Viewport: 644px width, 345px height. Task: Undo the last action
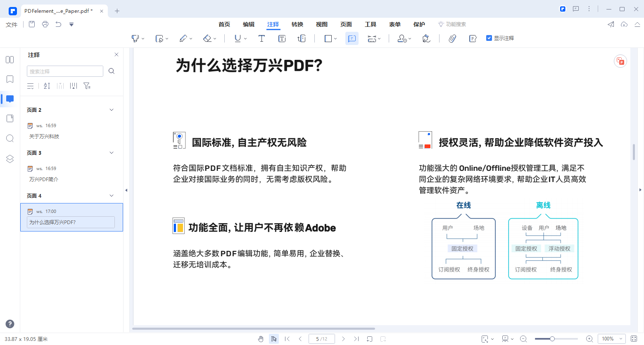(58, 24)
